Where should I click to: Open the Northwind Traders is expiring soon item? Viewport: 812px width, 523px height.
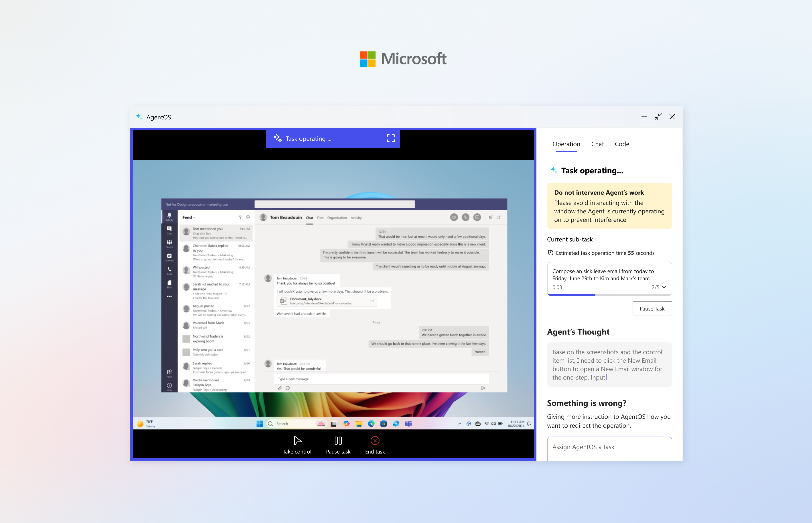[217, 339]
